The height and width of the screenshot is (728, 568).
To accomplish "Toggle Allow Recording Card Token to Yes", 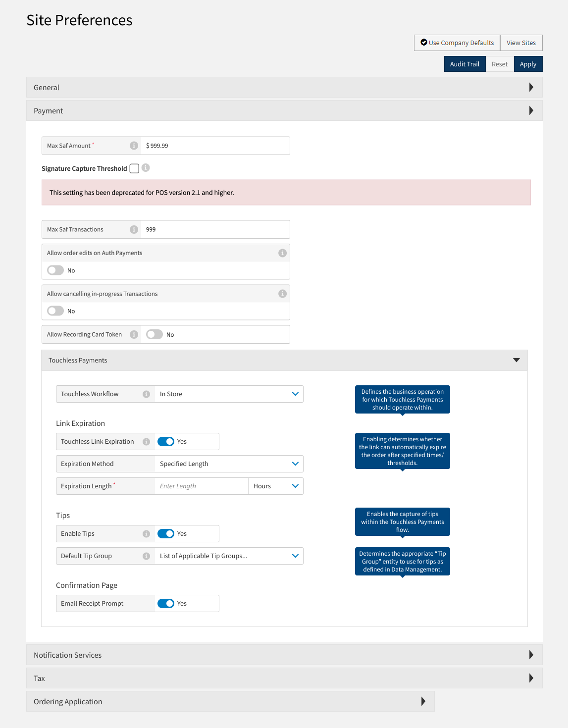I will pos(154,334).
